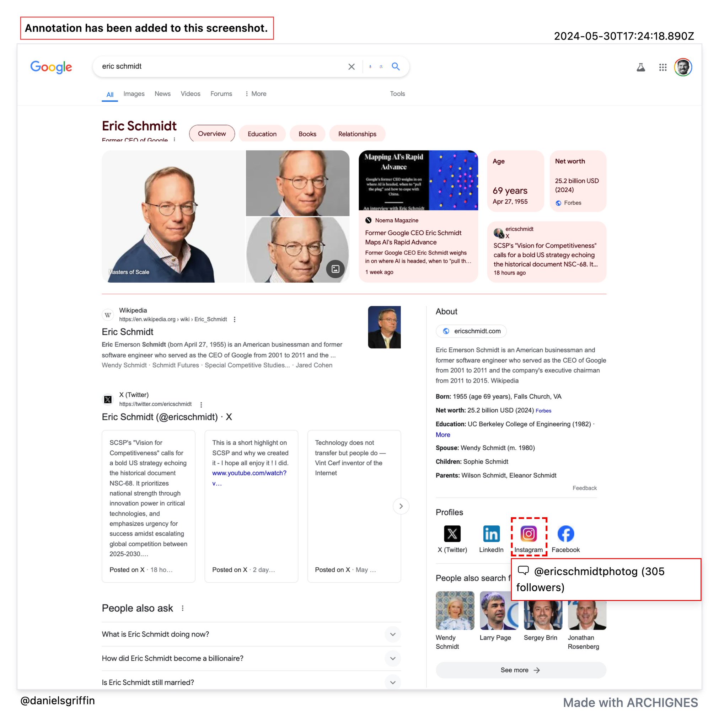Click the Wikipedia favicon
Screen dimensions: 719x728
(x=108, y=315)
